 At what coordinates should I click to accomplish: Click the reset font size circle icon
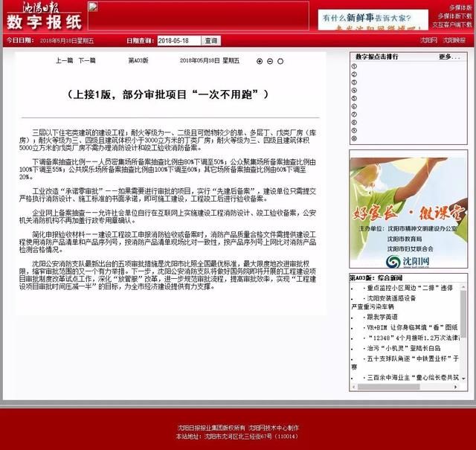[280, 61]
